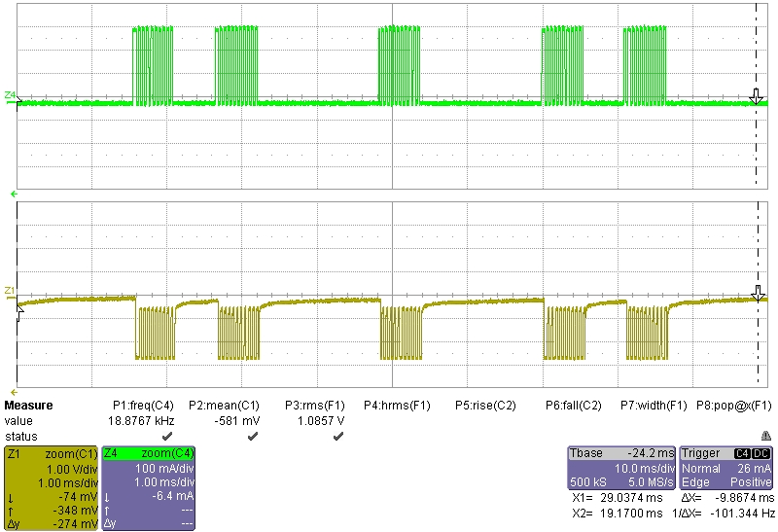Click the status checkmark under P3 rms
The image size is (778, 532).
338,437
